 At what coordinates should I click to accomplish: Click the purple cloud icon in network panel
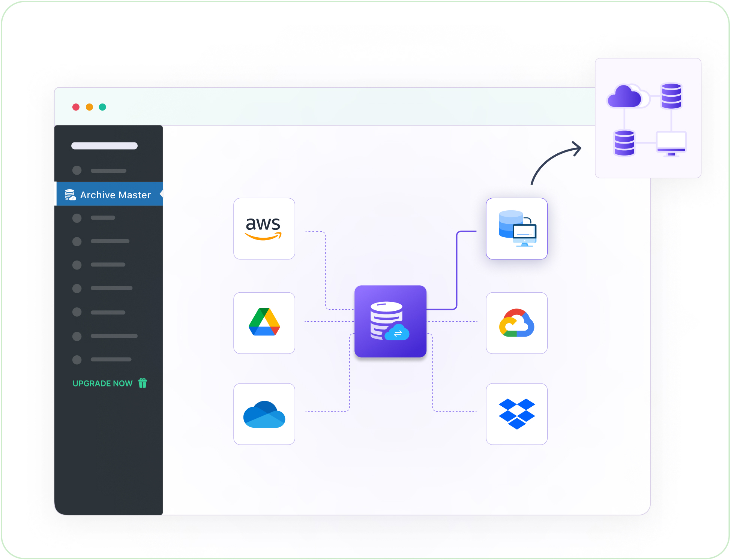624,96
